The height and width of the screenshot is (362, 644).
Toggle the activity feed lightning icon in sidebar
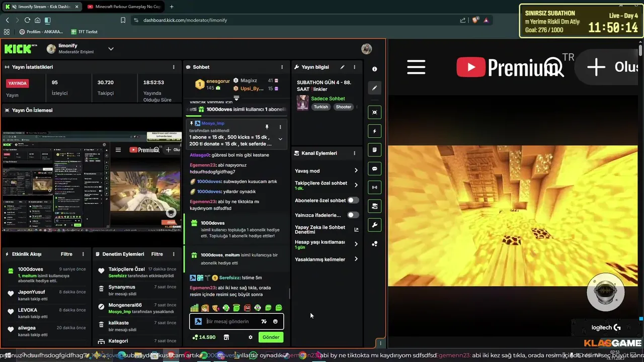374,131
